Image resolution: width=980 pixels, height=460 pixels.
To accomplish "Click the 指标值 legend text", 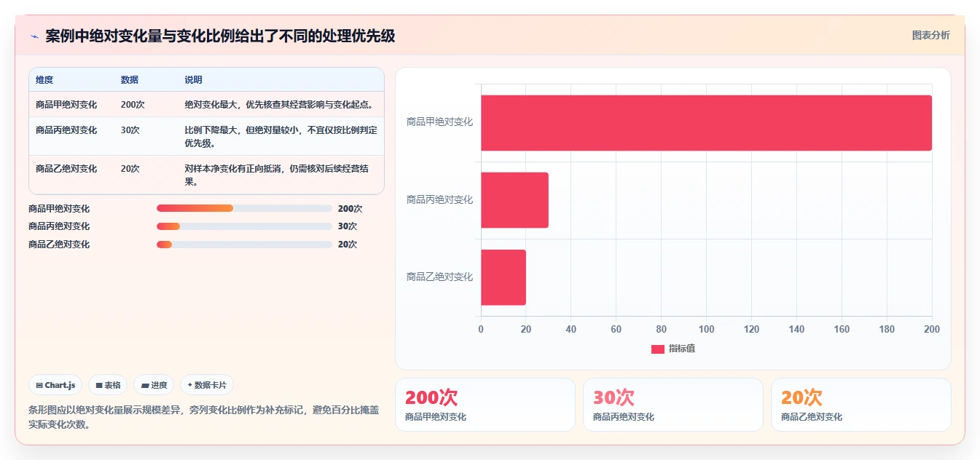I will coord(682,349).
